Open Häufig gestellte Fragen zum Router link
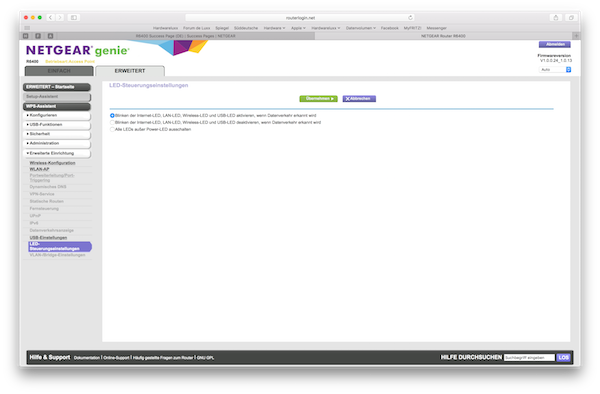This screenshot has width=600, height=394. pos(163,358)
